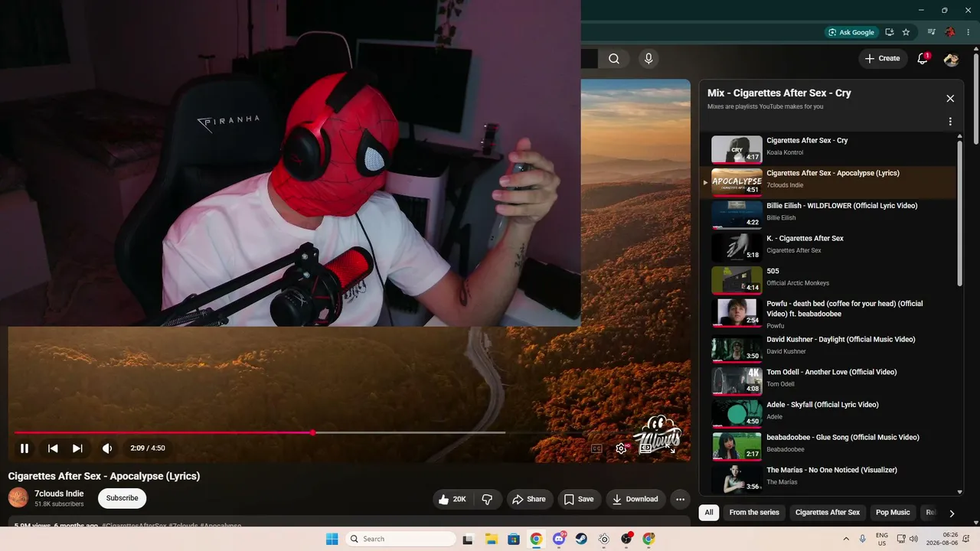Select the All filter chip

point(709,513)
